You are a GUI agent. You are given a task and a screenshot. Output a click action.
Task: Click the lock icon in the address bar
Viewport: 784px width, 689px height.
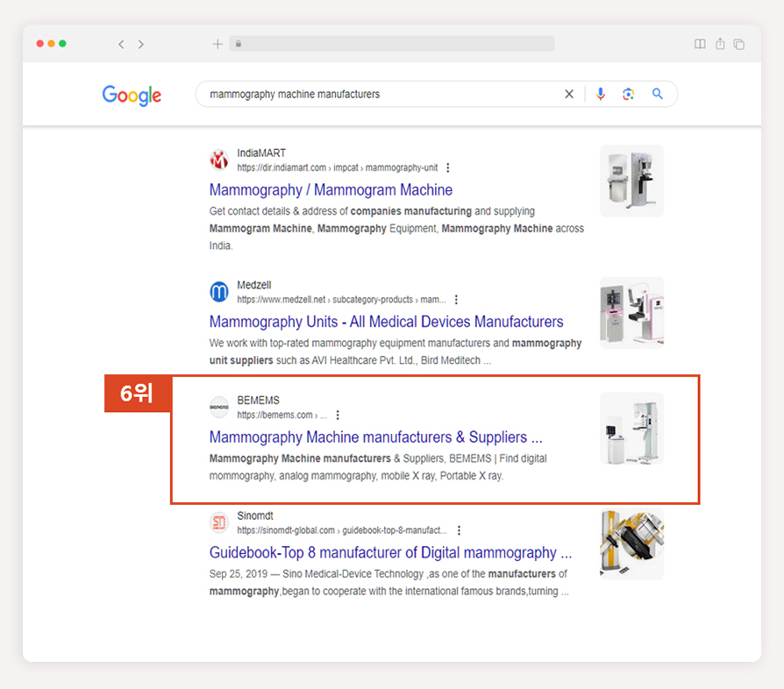tap(239, 44)
